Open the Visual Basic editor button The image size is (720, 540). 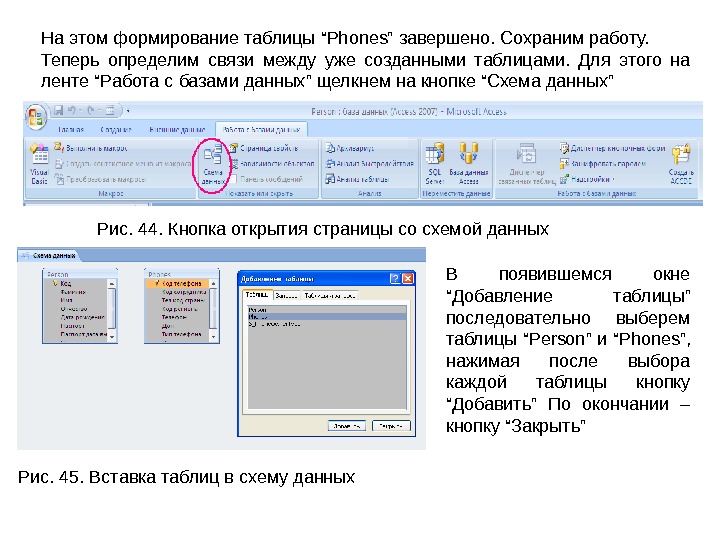pos(39,163)
